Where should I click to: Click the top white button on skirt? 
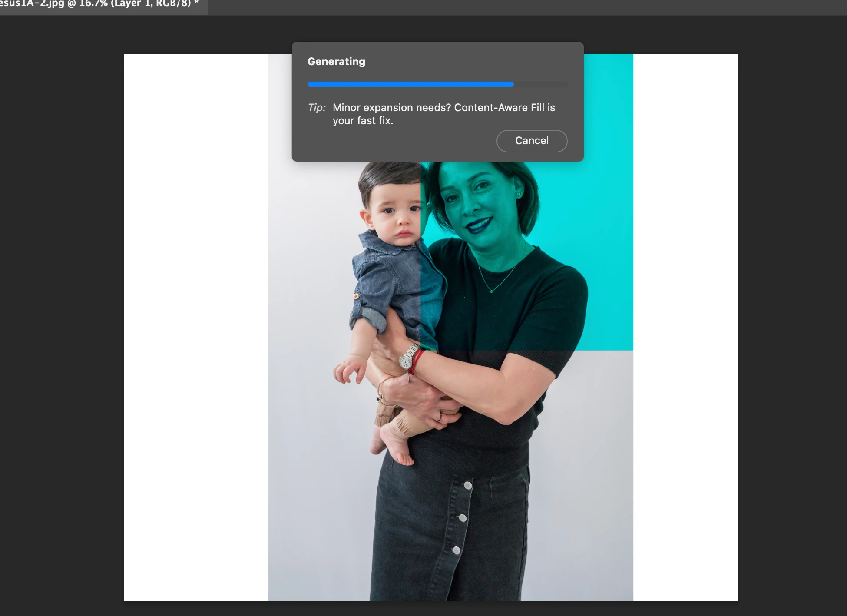[468, 485]
